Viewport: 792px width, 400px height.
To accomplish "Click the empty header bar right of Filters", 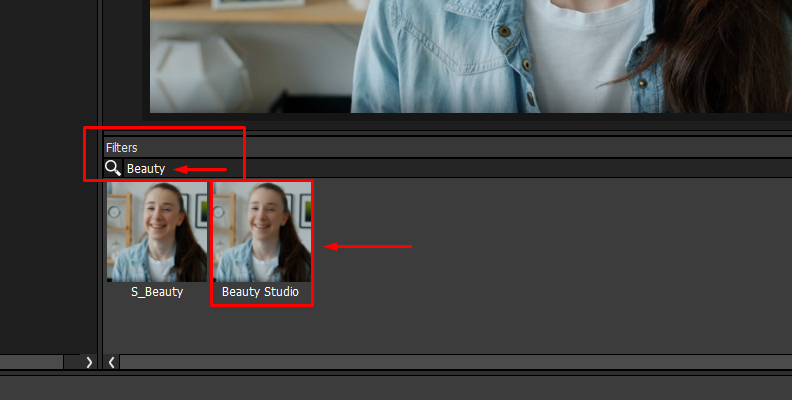I will [500, 148].
